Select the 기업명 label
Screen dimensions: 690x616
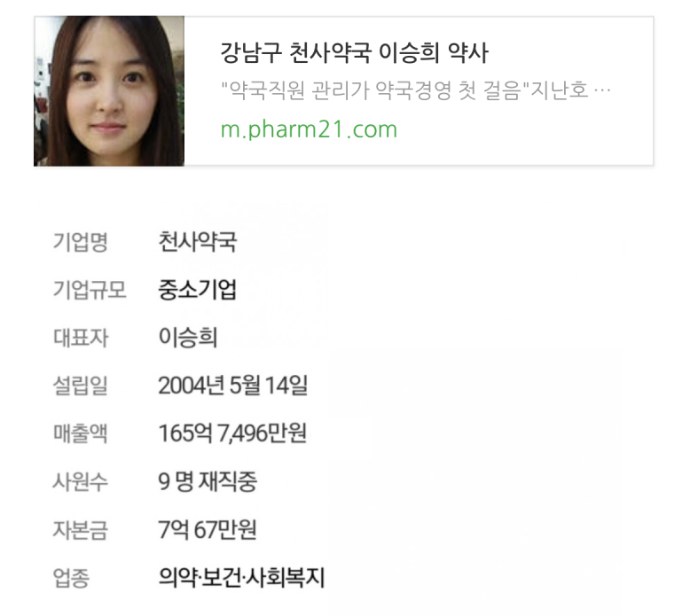[81, 242]
